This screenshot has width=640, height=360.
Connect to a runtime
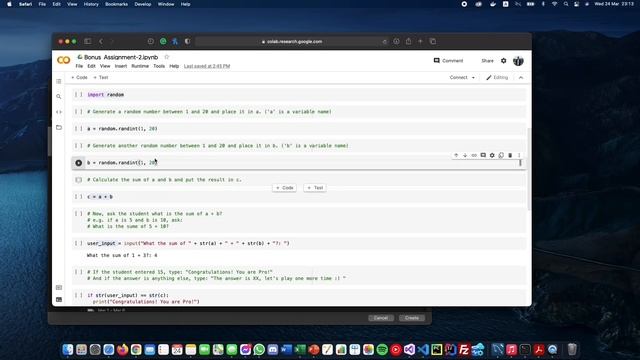click(458, 78)
